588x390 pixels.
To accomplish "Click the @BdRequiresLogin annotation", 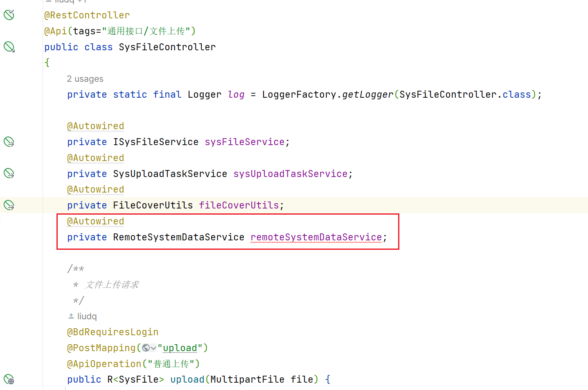I will coord(113,332).
